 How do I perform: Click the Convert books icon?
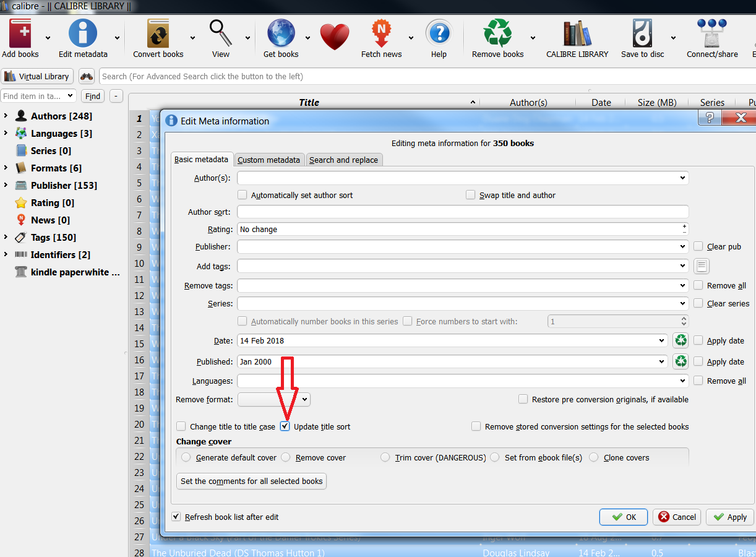click(158, 33)
